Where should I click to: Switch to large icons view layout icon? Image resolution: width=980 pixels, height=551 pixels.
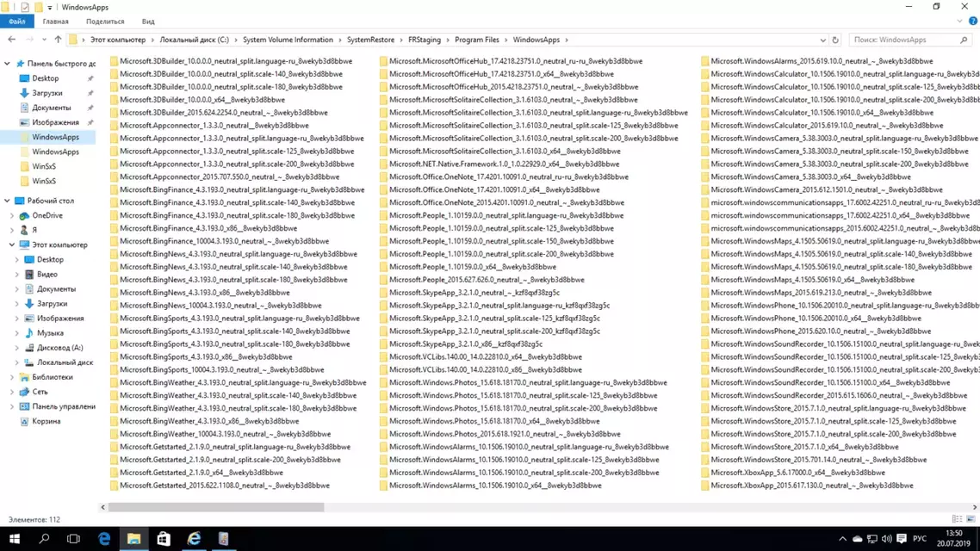[x=971, y=519]
